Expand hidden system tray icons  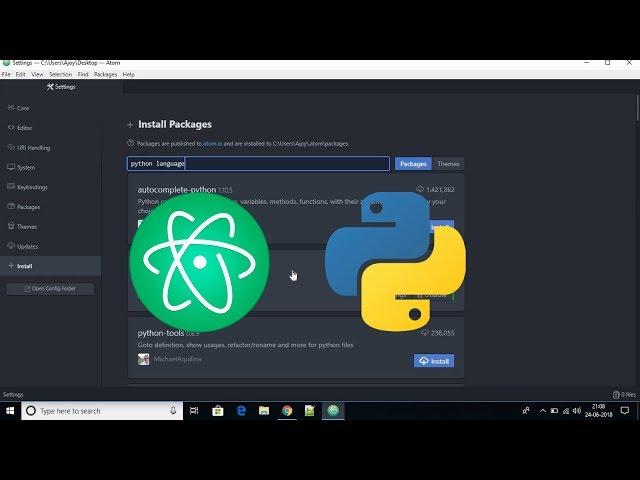542,411
